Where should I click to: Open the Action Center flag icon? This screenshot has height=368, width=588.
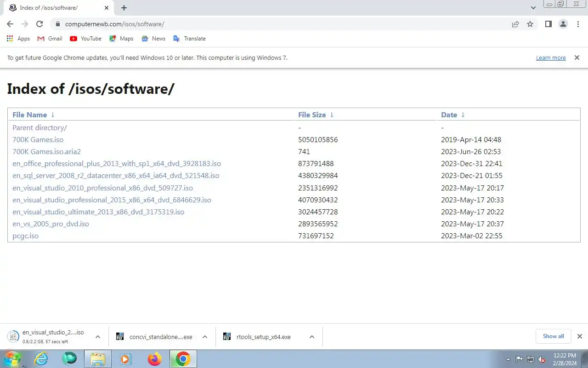(520, 359)
